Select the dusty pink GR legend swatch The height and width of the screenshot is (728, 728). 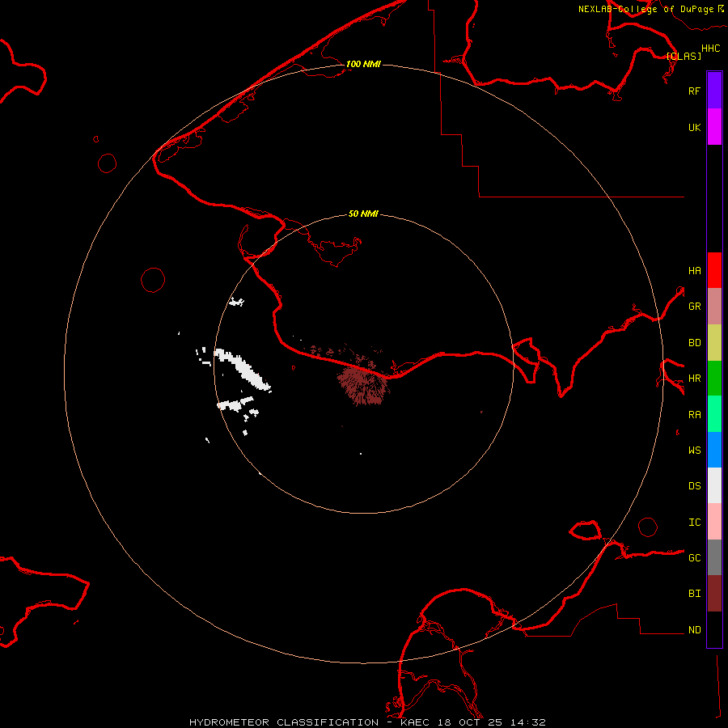pyautogui.click(x=714, y=306)
